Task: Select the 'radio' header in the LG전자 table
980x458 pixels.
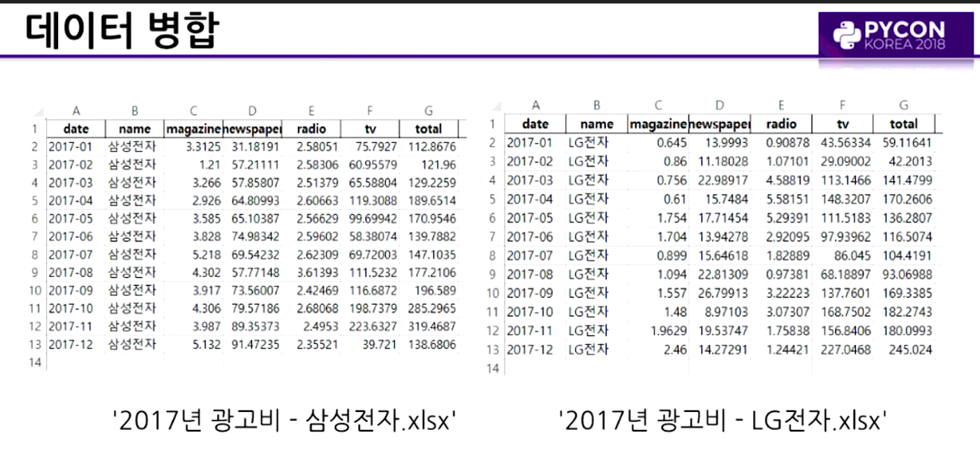Action: [x=781, y=124]
